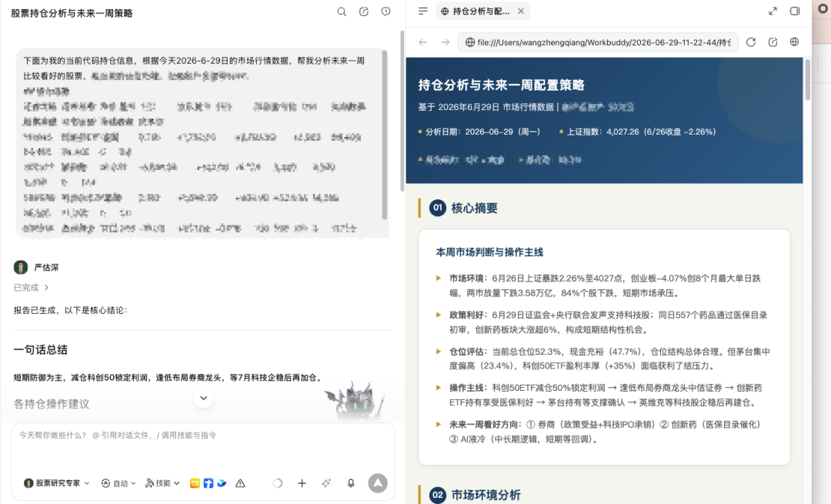Send the message with the arrow button
The height and width of the screenshot is (504, 831).
378,483
